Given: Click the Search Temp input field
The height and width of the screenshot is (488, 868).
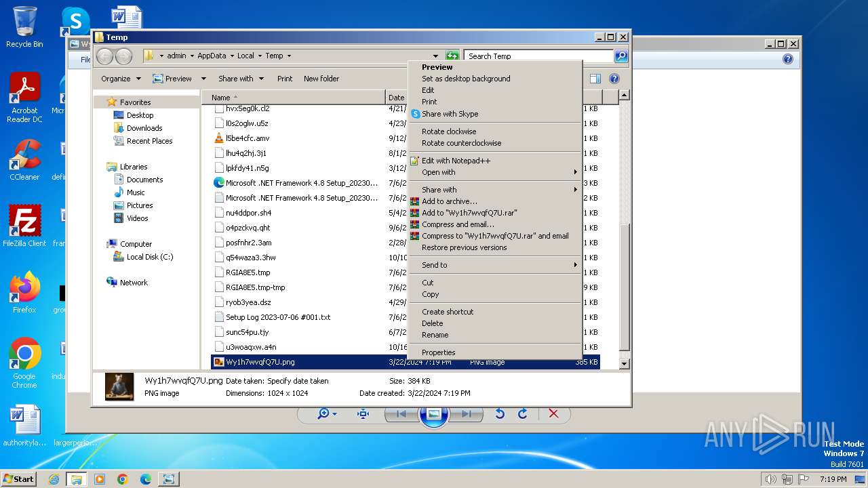Looking at the screenshot, I should [x=539, y=56].
